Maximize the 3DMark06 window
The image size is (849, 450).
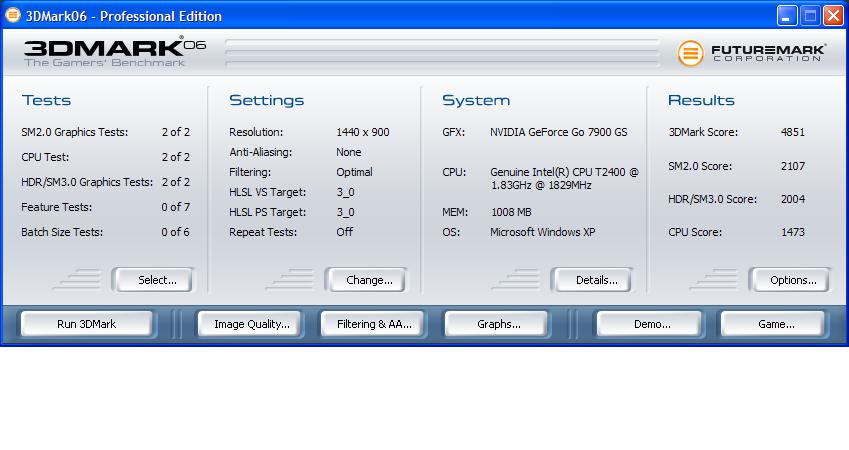tap(810, 16)
